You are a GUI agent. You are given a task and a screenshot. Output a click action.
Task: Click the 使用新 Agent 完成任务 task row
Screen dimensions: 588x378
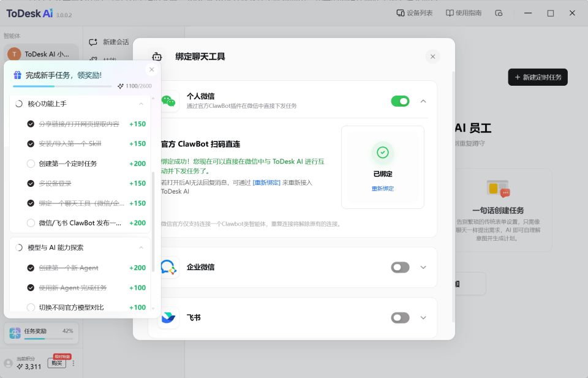tap(86, 287)
